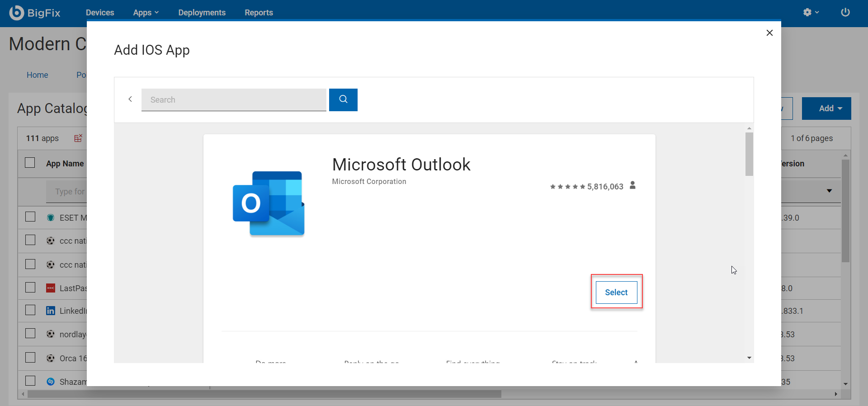Go back using the left chevron arrow

click(130, 99)
